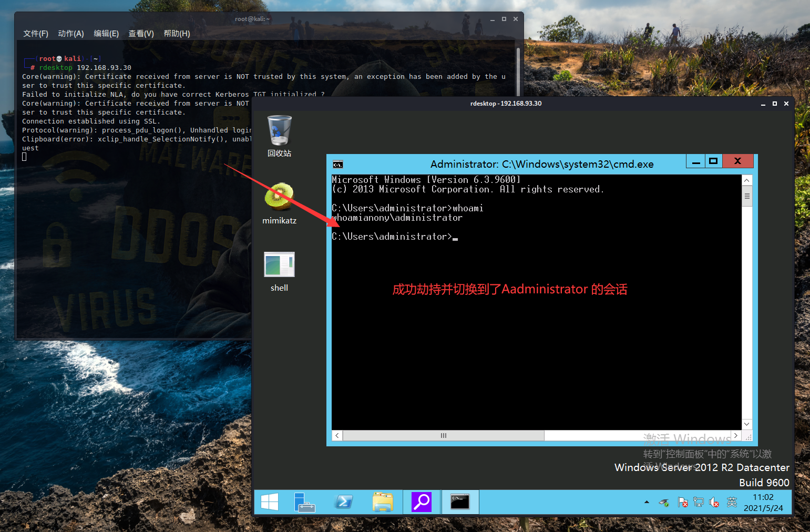The width and height of the screenshot is (810, 532).
Task: Click the cmd horizontal scrollbar right arrow
Action: tap(736, 435)
